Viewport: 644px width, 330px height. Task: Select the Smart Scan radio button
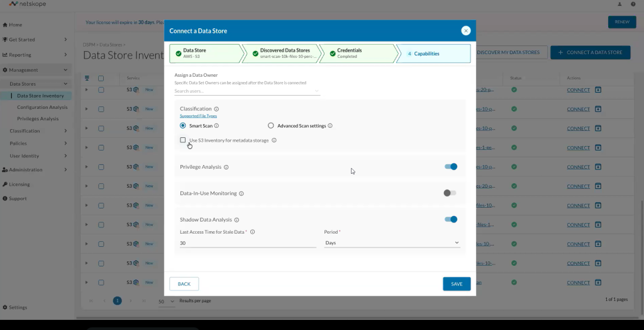click(183, 125)
